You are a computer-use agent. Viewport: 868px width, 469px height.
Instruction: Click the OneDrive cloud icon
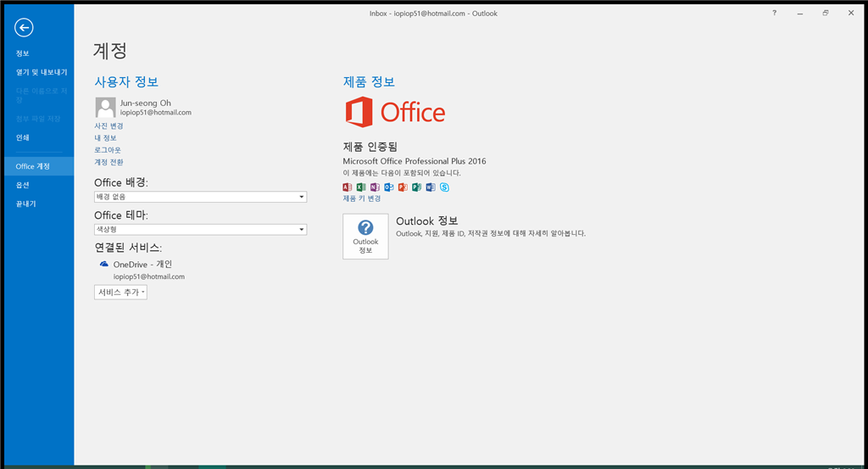tap(103, 264)
